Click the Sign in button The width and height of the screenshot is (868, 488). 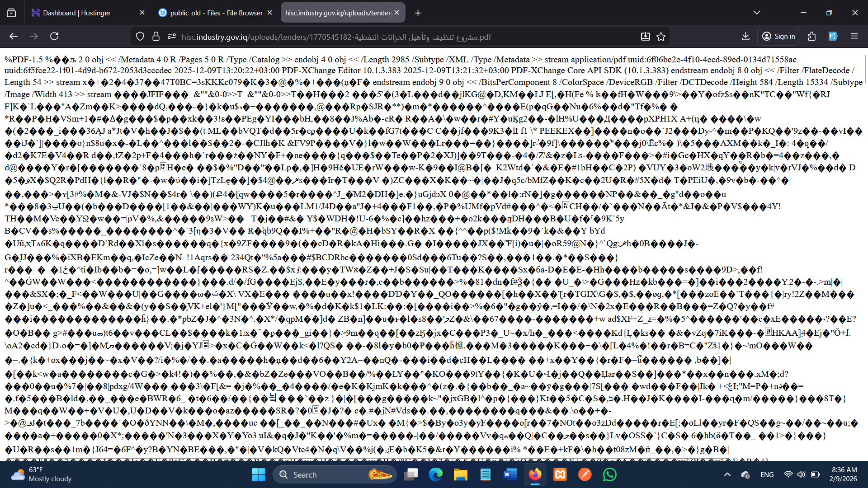pos(778,36)
